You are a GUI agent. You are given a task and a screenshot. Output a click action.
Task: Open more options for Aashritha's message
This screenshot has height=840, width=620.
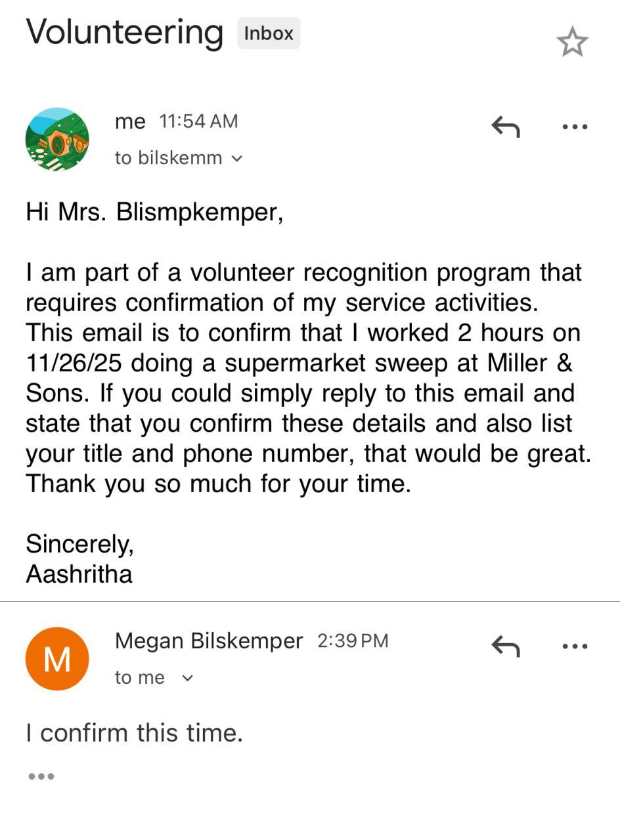pyautogui.click(x=575, y=126)
